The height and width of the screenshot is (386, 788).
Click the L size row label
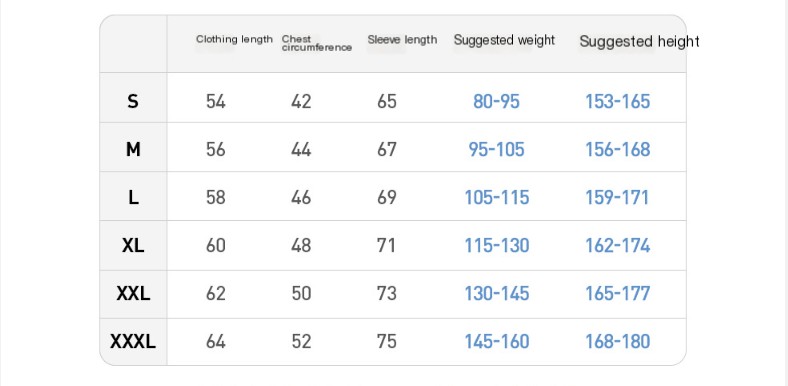(133, 198)
